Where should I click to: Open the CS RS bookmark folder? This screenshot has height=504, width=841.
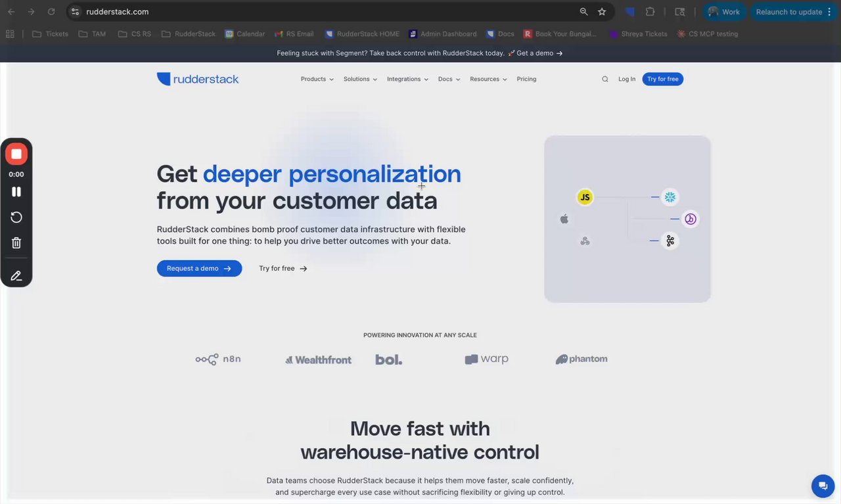(134, 34)
